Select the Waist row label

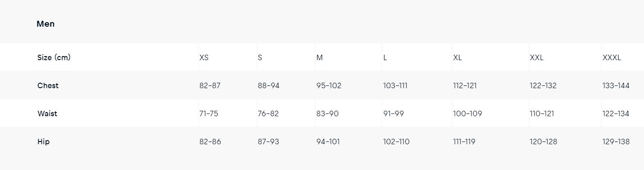click(x=47, y=113)
